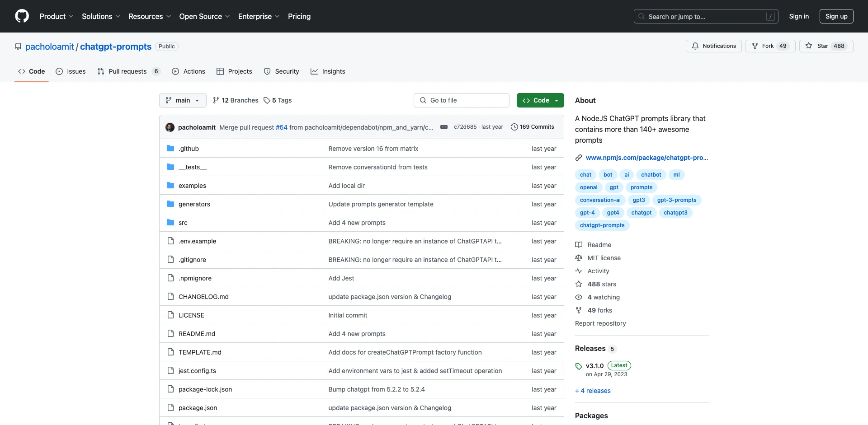Click the pulse icon beside Activity
This screenshot has height=425, width=868.
click(x=579, y=271)
